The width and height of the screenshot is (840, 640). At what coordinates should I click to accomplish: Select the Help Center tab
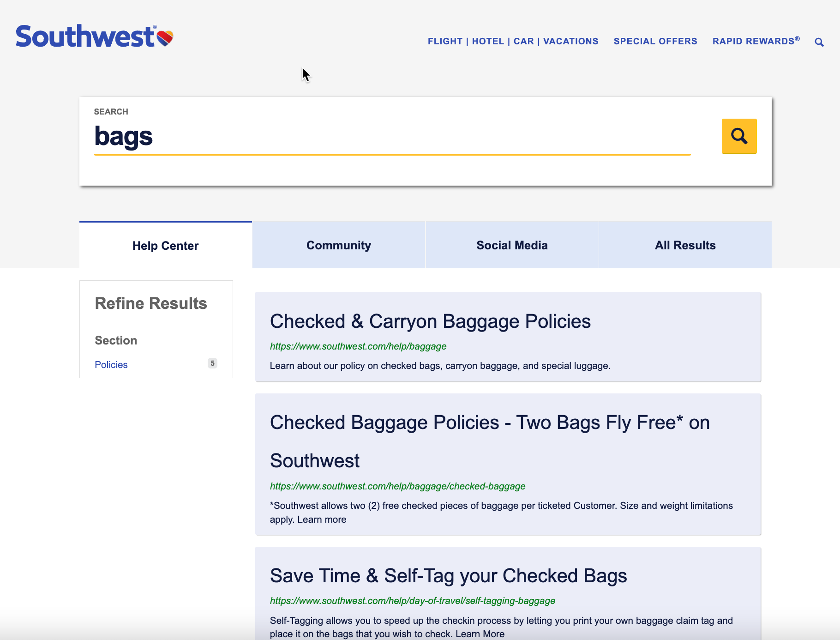[x=165, y=245]
